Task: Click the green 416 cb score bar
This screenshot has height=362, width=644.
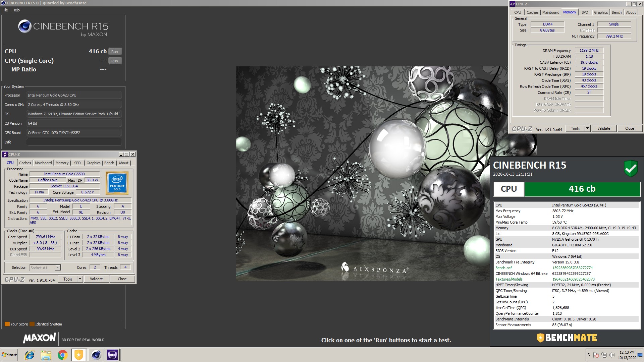Action: pos(582,189)
